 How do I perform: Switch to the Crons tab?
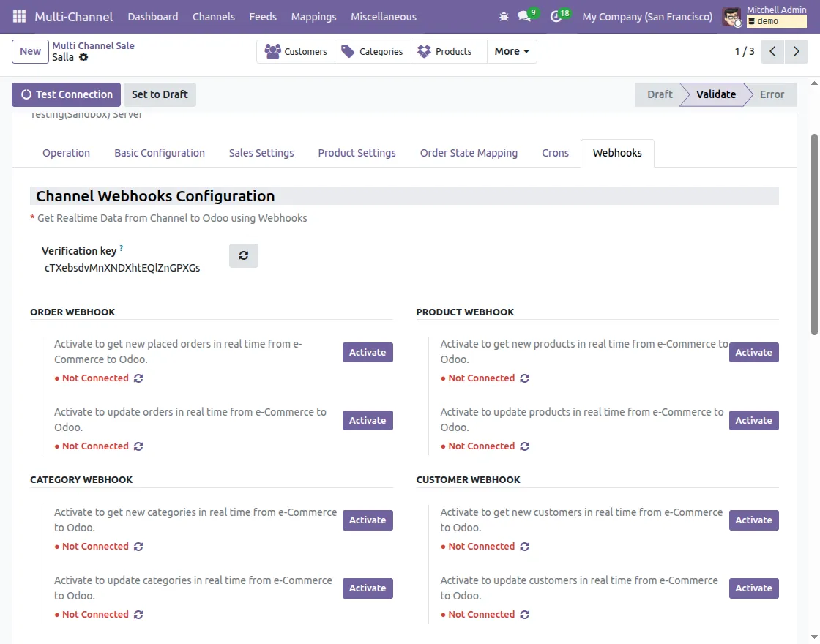tap(555, 153)
